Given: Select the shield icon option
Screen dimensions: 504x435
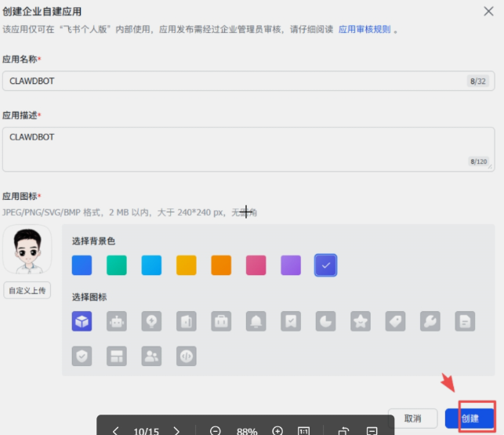Looking at the screenshot, I should tap(82, 356).
